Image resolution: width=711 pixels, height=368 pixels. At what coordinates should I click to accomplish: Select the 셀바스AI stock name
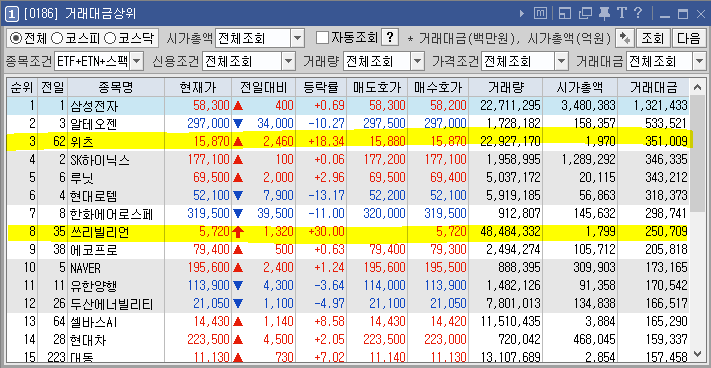pos(94,322)
